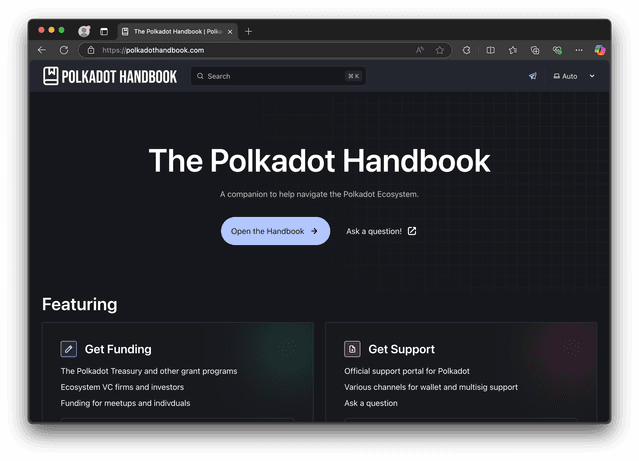Click the pencil icon on Get Funding card
Image resolution: width=639 pixels, height=461 pixels.
[x=68, y=349]
